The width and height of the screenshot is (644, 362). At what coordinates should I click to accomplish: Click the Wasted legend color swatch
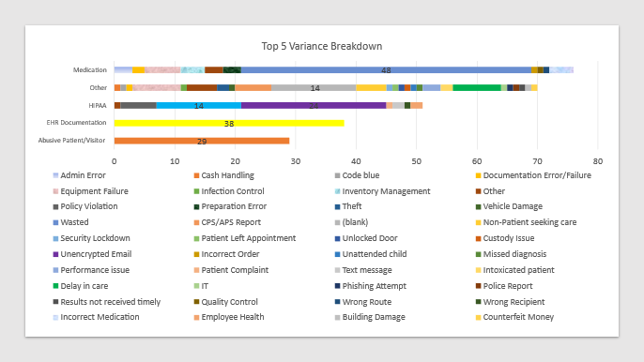pos(55,222)
